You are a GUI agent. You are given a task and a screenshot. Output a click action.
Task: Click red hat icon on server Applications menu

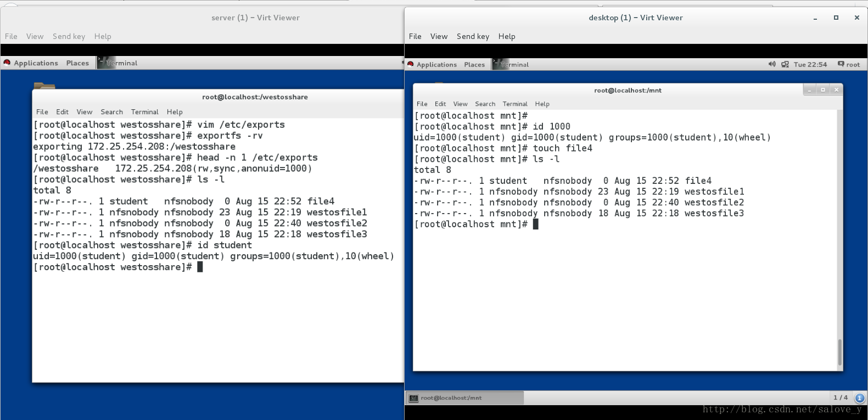coord(7,63)
